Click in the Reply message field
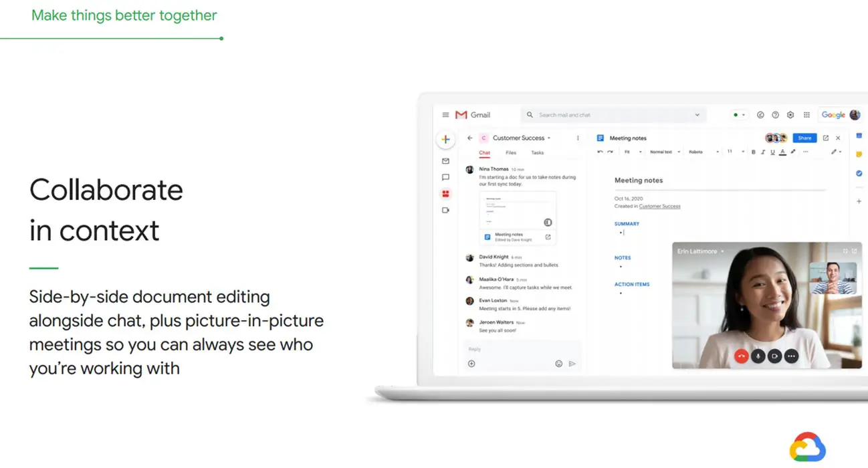This screenshot has width=868, height=468. [522, 349]
